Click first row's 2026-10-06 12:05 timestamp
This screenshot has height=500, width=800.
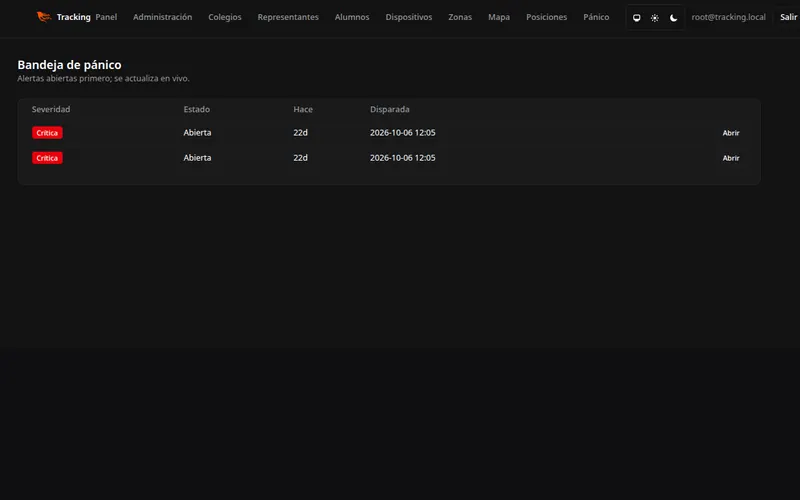pos(403,132)
